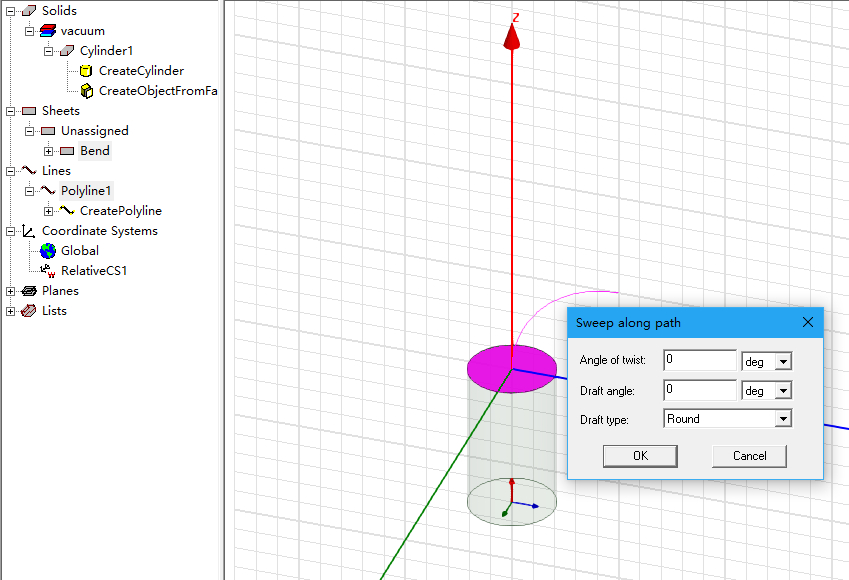Screen dimensions: 849x580
Task: Collapse the Lines tree node
Action: coord(10,171)
